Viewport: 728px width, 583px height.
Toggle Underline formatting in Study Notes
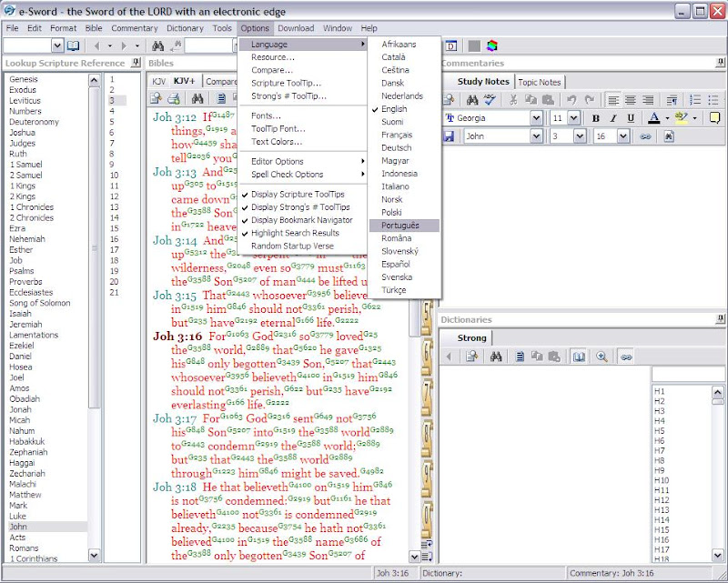pyautogui.click(x=631, y=118)
